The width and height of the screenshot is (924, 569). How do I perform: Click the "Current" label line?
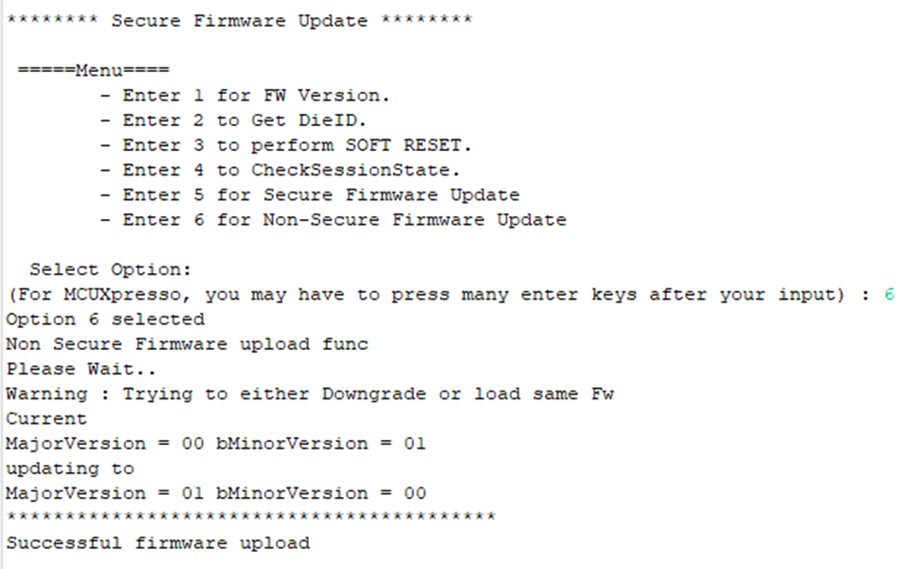(x=46, y=418)
